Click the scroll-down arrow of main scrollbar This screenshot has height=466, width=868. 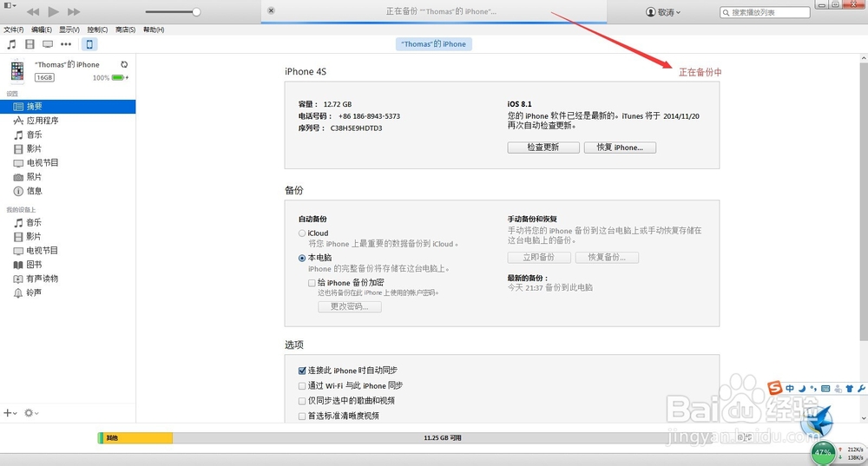864,419
